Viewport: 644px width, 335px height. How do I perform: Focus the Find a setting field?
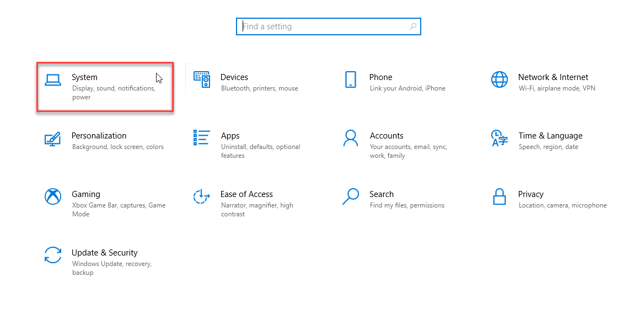tap(329, 26)
